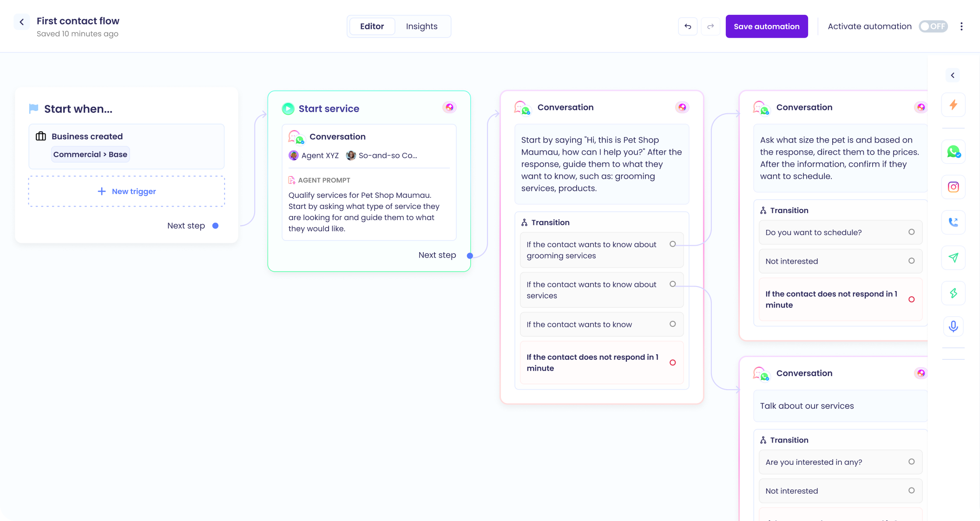Click the Start service Next step blue connector
The height and width of the screenshot is (521, 980).
click(x=470, y=255)
